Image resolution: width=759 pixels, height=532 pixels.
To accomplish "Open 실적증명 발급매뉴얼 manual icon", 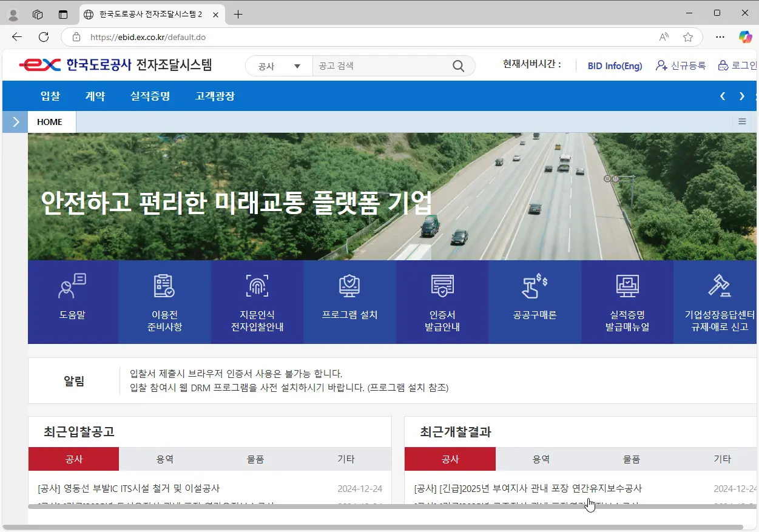I will pos(627,302).
